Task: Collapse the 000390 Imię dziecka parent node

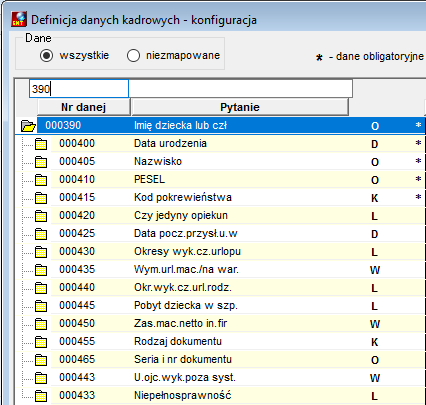Action: (28, 126)
